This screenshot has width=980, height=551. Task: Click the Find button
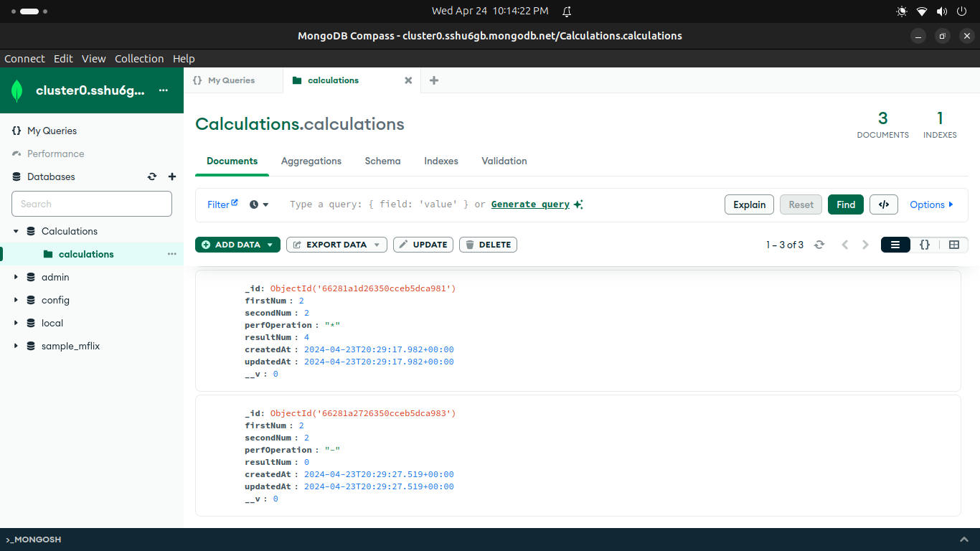point(846,204)
